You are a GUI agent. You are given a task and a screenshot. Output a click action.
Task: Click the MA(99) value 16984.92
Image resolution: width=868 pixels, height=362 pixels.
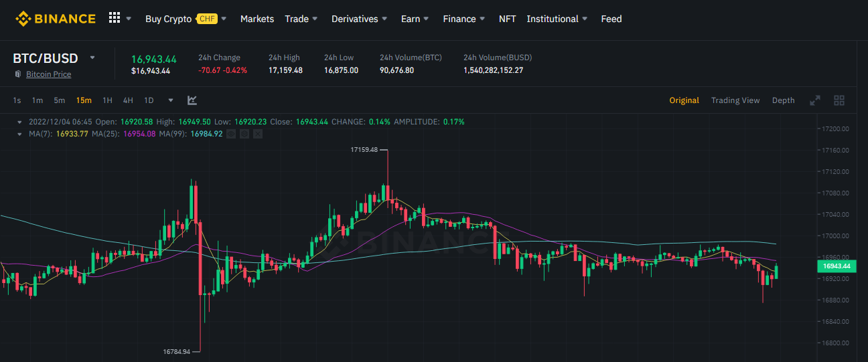click(206, 134)
